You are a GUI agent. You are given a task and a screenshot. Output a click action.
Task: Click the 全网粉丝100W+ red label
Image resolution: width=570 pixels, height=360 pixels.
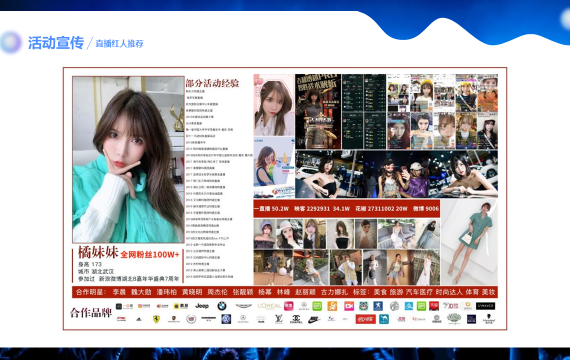click(x=150, y=254)
